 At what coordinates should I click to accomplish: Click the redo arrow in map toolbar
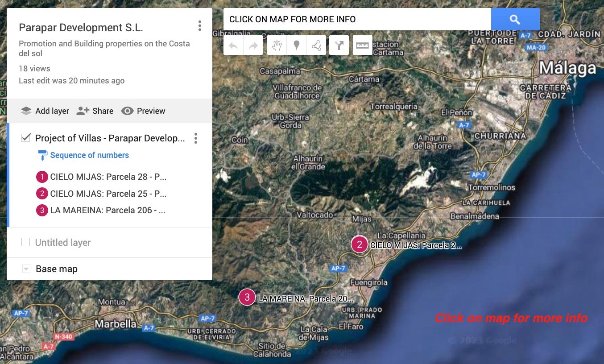(253, 45)
